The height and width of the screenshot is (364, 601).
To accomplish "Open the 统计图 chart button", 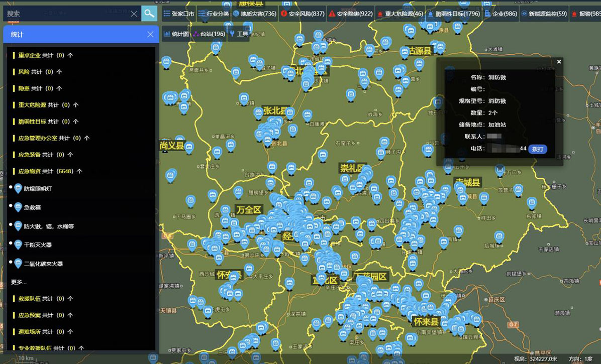I will (x=176, y=34).
